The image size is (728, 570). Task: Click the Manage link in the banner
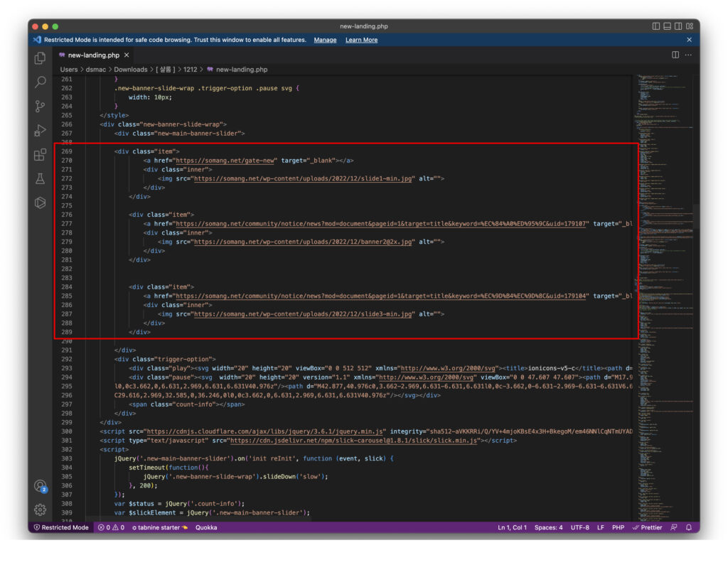325,40
